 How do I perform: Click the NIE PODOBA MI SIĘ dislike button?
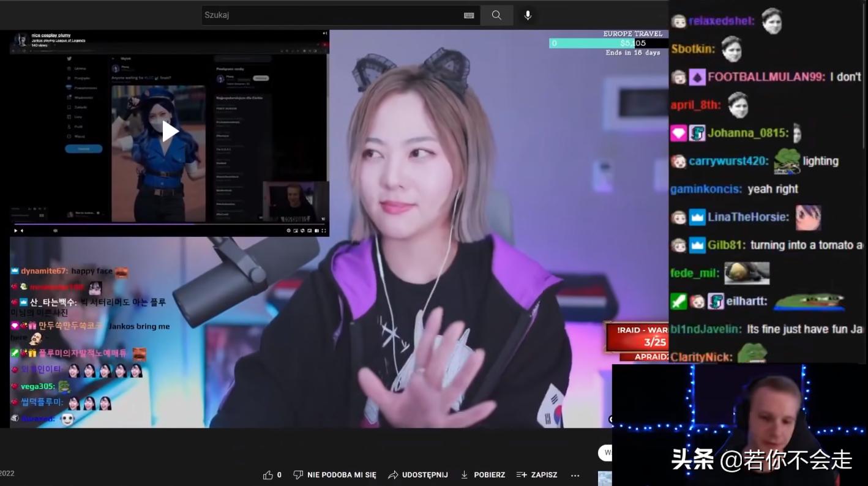tap(334, 474)
